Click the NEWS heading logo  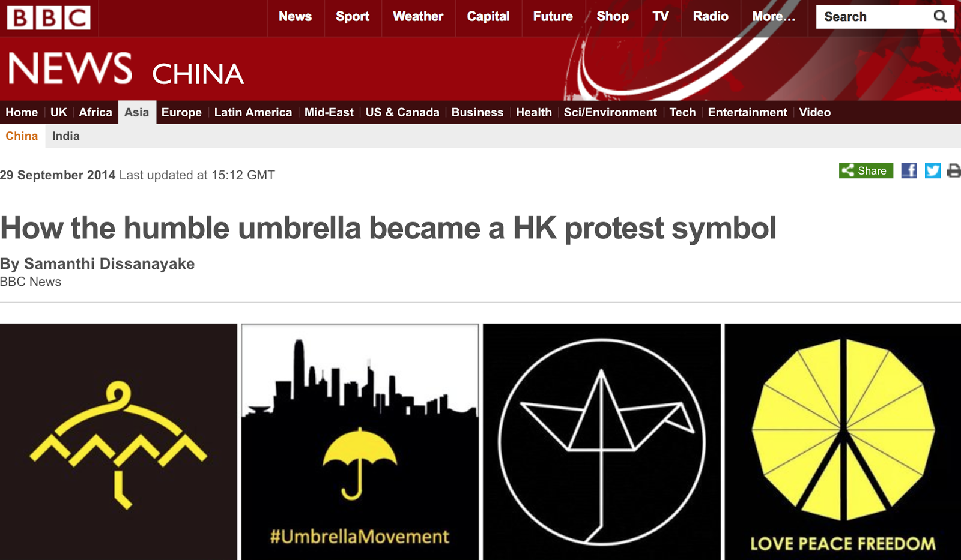click(70, 68)
